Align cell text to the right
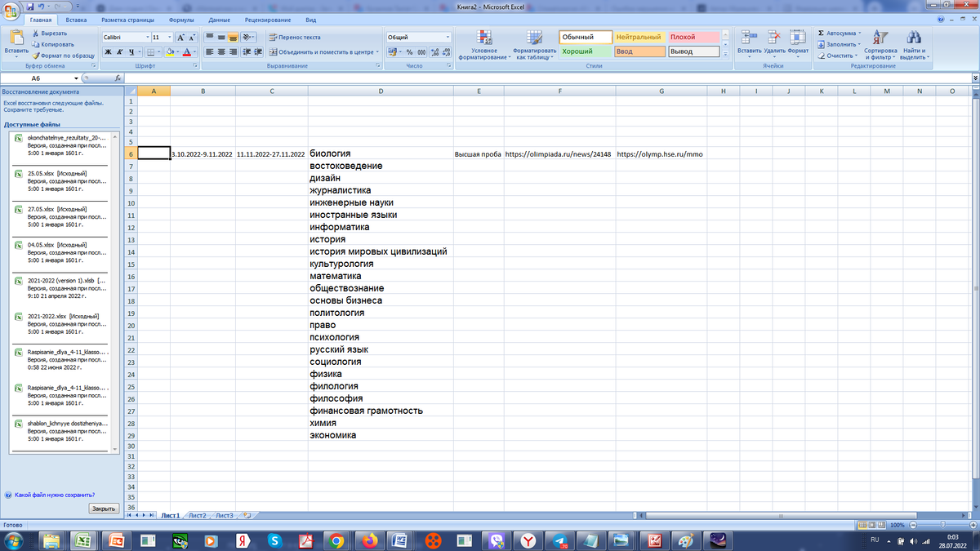 point(233,51)
